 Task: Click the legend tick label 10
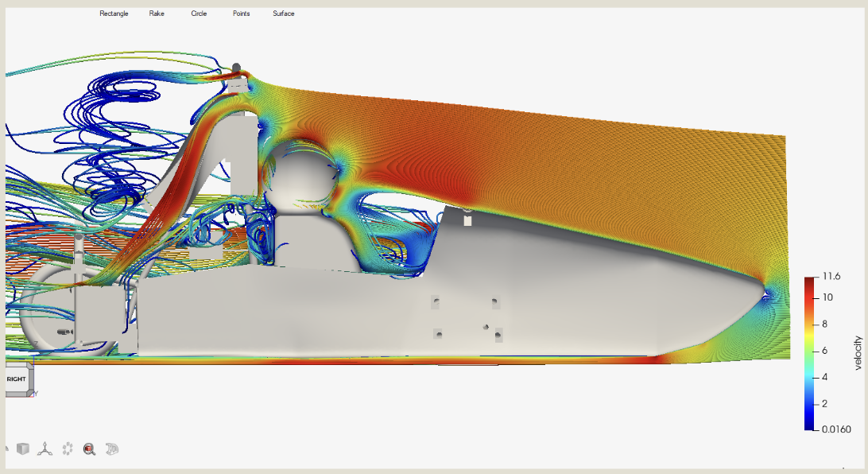tap(827, 297)
